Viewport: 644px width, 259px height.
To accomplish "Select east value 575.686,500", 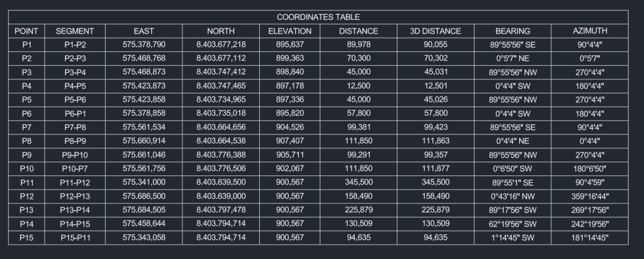I will 144,196.
